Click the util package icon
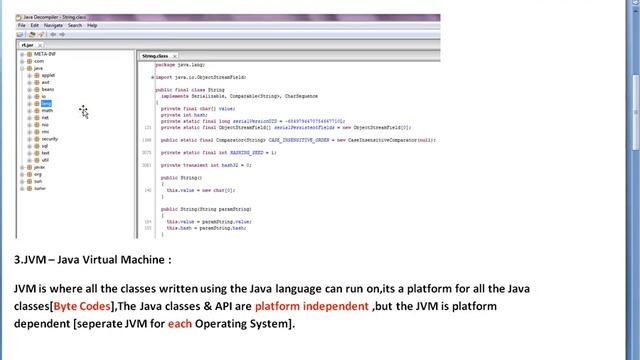The image size is (640, 360). (37, 160)
